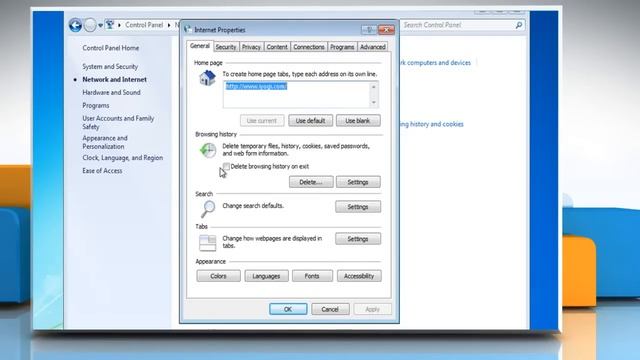Toggle Delete browsing history on exit

tap(226, 166)
